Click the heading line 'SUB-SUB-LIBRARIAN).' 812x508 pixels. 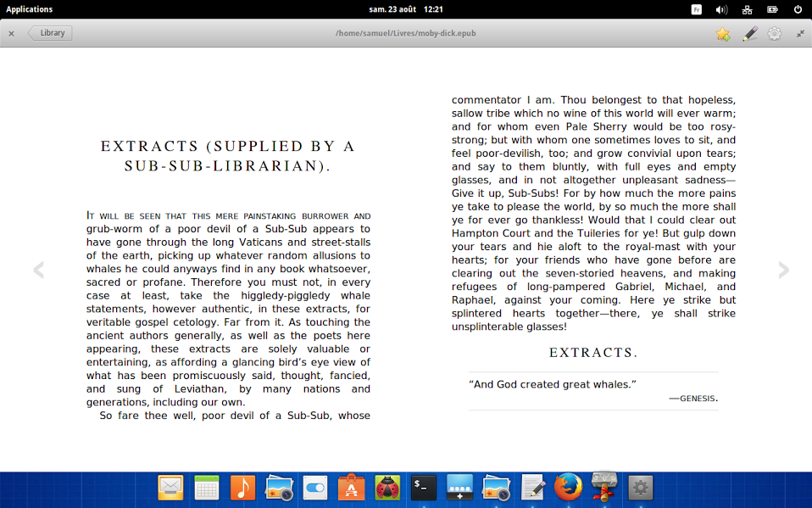point(227,166)
